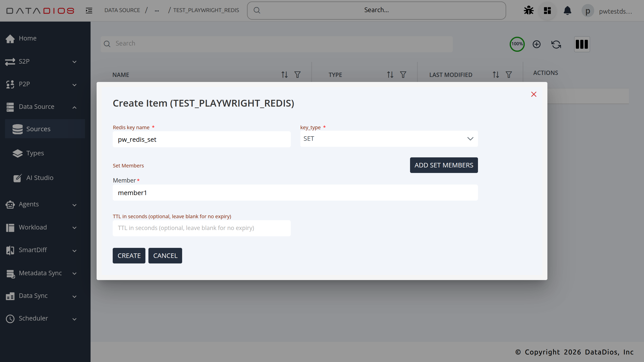Click the add new item plus icon
Viewport: 644px width, 362px height.
pos(536,44)
